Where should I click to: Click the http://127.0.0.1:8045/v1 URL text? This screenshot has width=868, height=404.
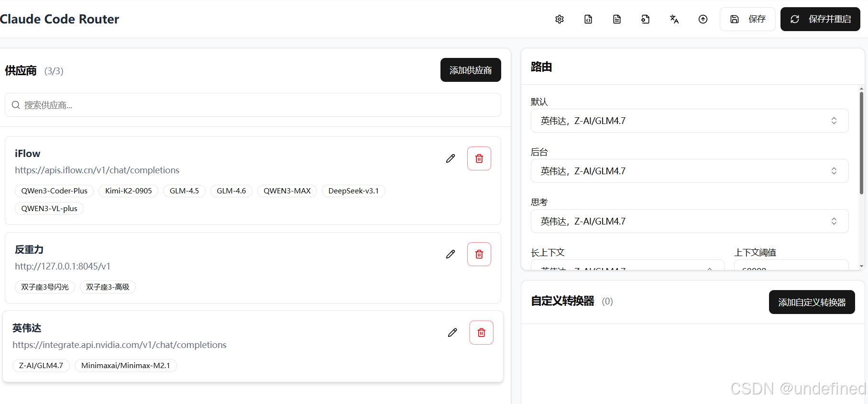tap(63, 266)
